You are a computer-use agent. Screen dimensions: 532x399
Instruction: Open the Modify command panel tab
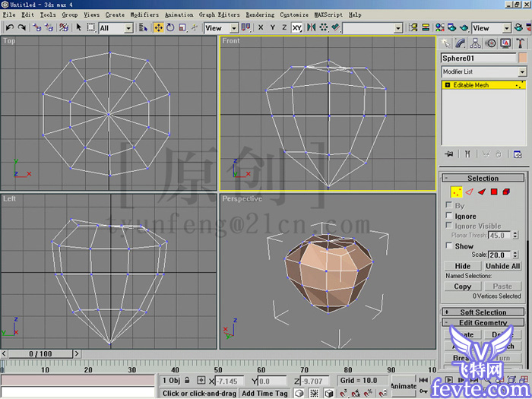click(x=460, y=43)
